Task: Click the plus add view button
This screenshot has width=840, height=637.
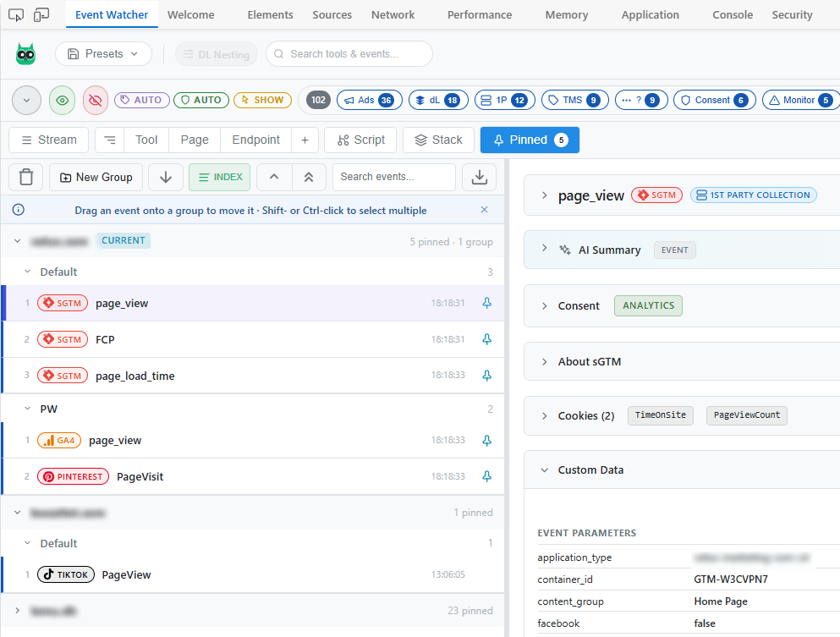Action: point(305,140)
